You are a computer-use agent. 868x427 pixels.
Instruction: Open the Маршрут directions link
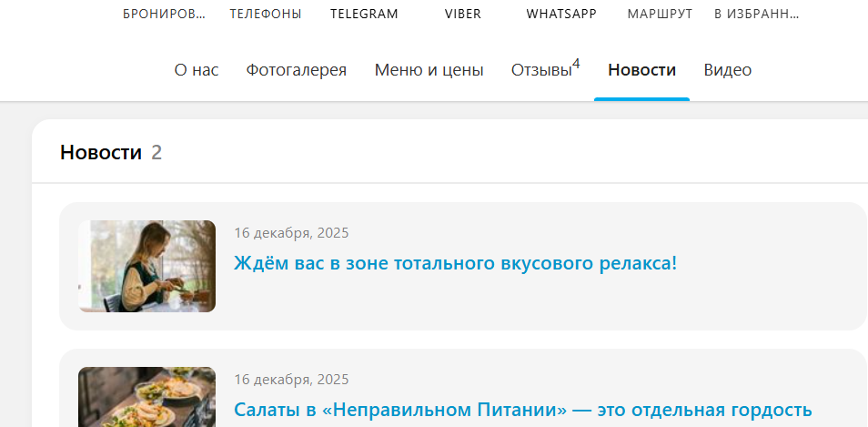[660, 15]
